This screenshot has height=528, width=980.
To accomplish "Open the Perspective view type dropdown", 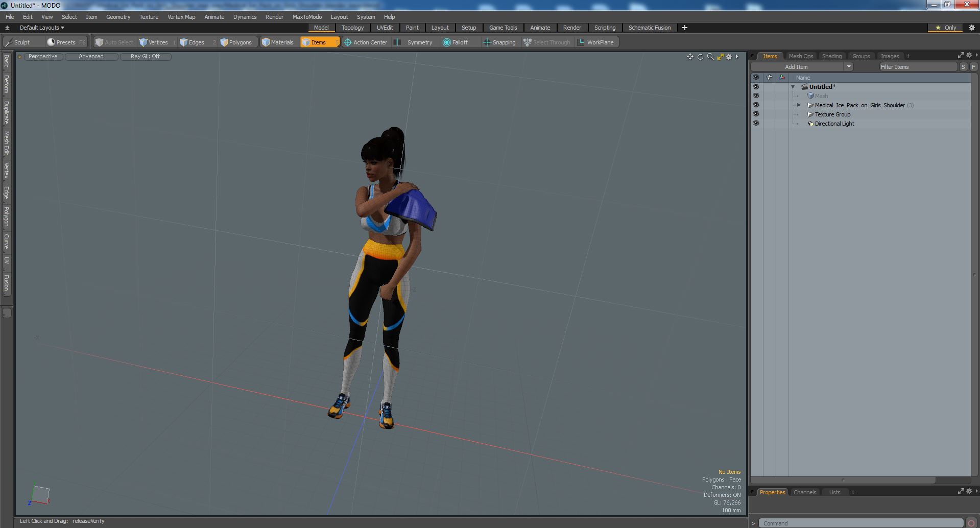I will [x=43, y=57].
